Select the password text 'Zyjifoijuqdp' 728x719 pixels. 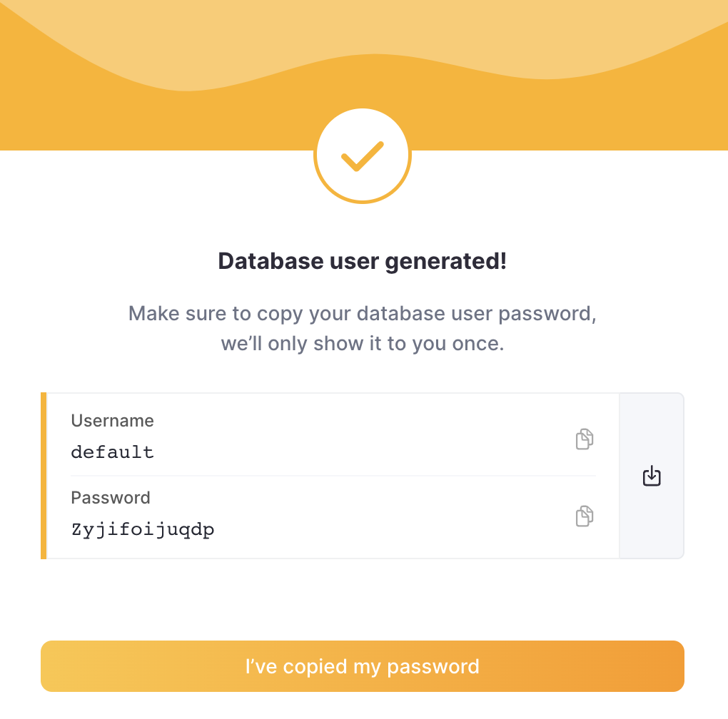click(x=143, y=529)
